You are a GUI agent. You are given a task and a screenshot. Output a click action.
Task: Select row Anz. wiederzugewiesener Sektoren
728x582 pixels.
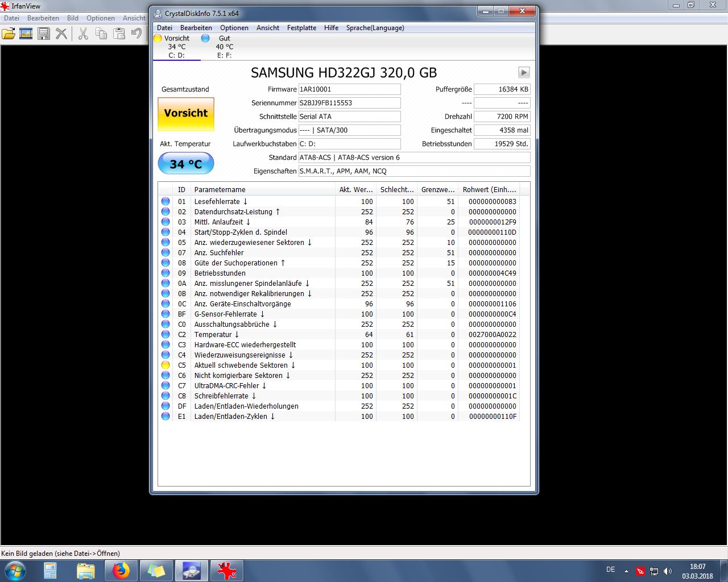pyautogui.click(x=339, y=242)
